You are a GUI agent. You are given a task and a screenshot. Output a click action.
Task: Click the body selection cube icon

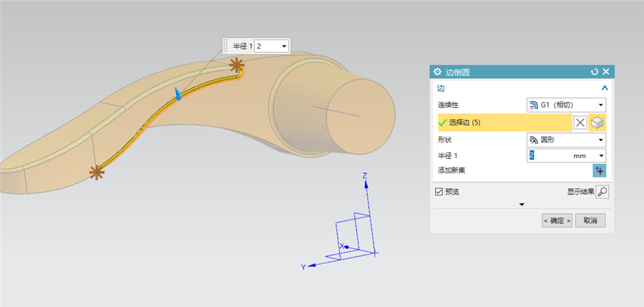tap(597, 122)
